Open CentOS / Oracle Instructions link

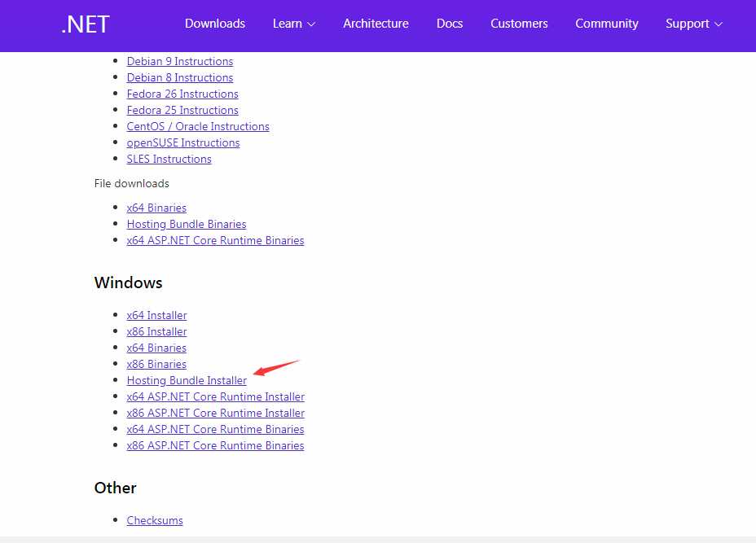[198, 127]
